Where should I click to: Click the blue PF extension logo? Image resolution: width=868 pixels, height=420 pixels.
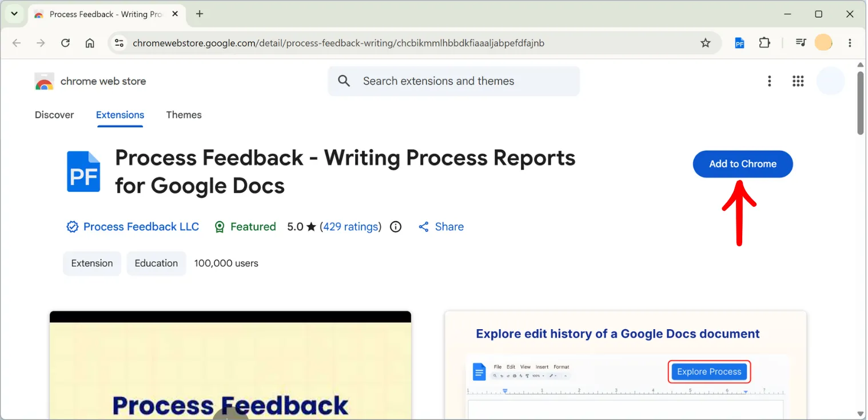coord(83,171)
